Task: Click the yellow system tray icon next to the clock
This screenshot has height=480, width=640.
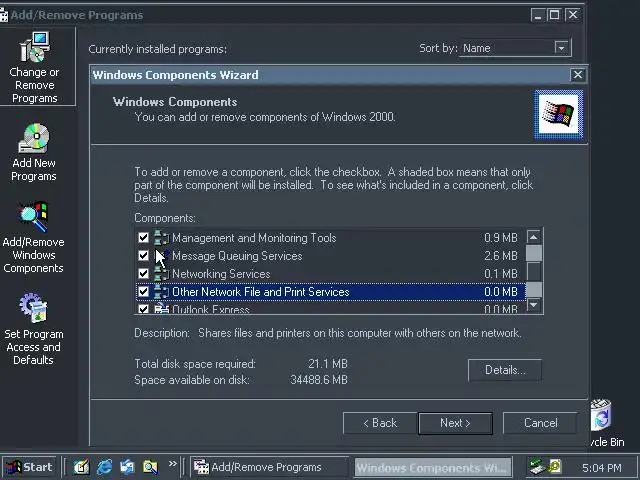Action: (555, 466)
